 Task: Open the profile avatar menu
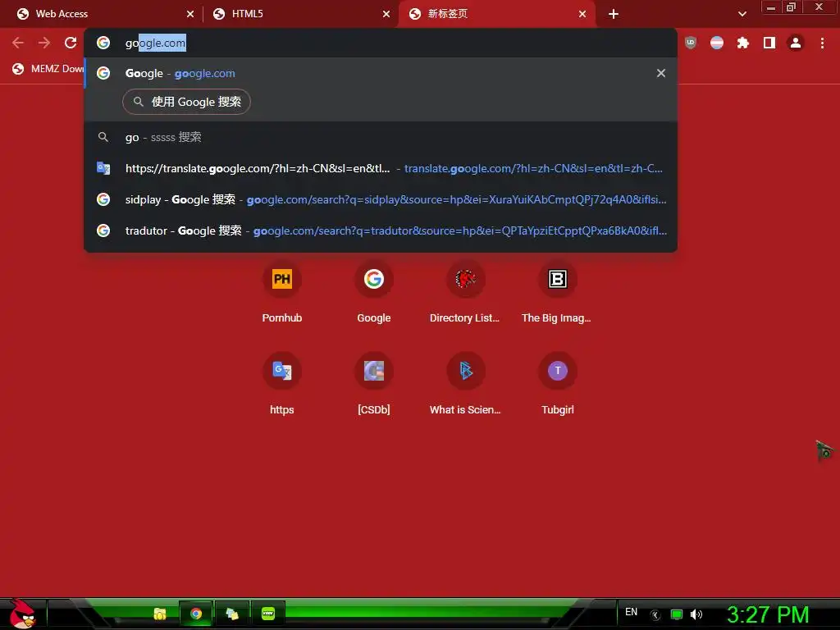(x=796, y=43)
